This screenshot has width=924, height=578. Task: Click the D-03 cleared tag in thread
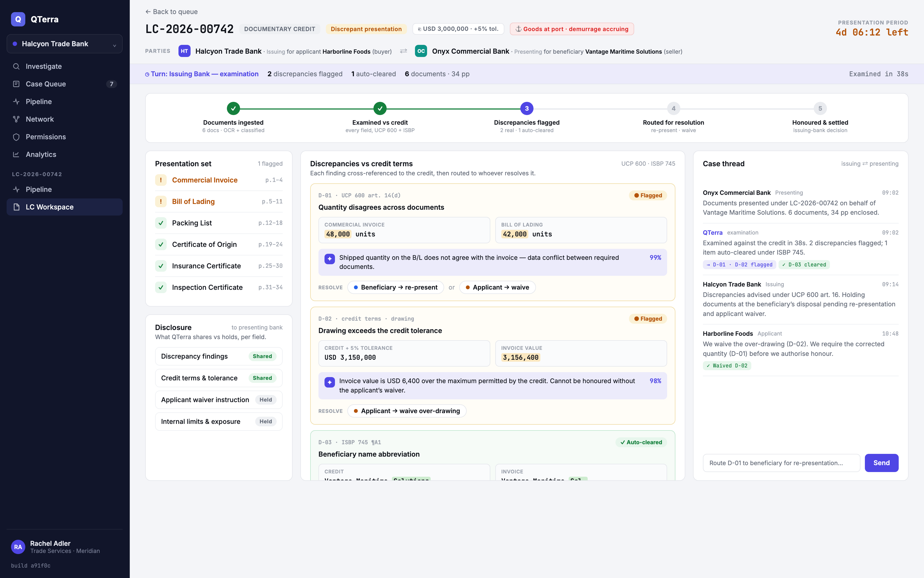click(804, 265)
